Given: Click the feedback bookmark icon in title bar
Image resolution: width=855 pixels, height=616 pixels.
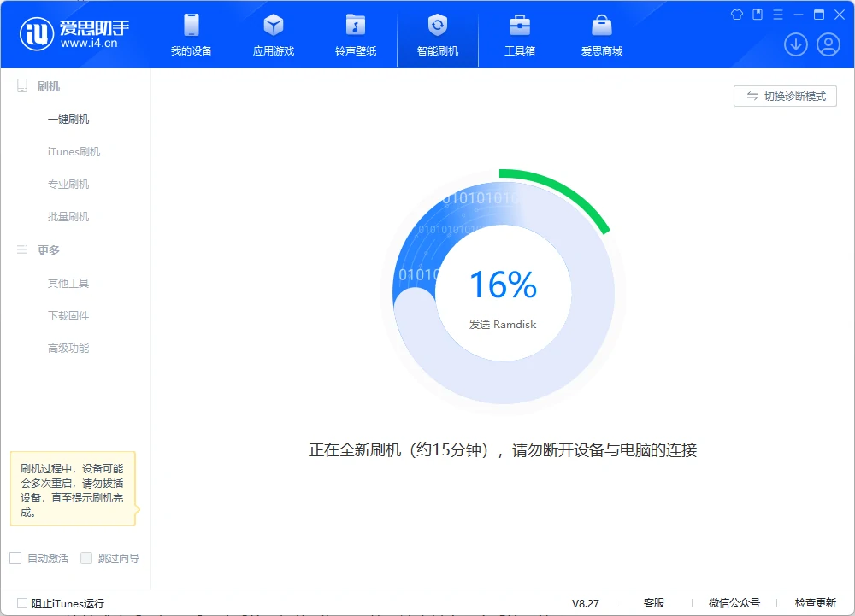Looking at the screenshot, I should click(x=758, y=15).
